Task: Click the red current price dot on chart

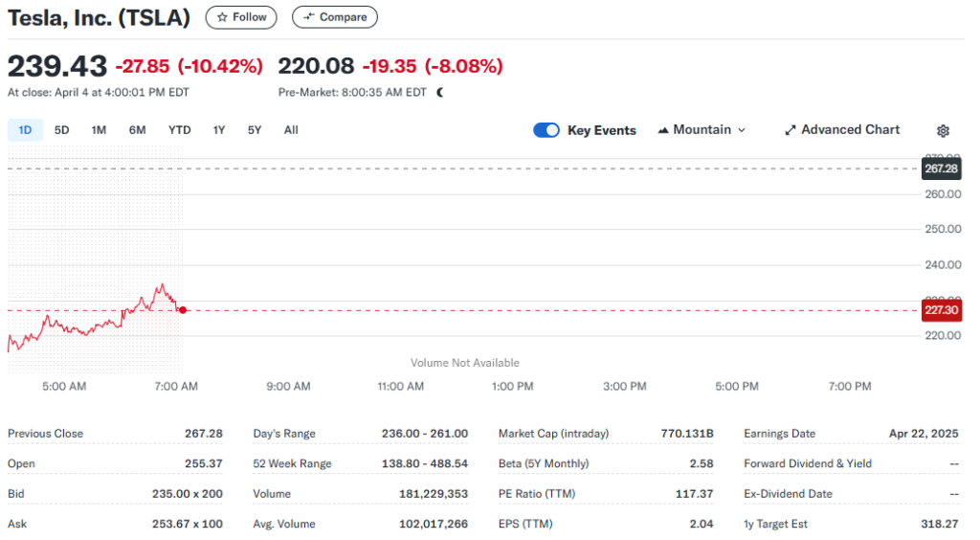Action: pyautogui.click(x=183, y=310)
